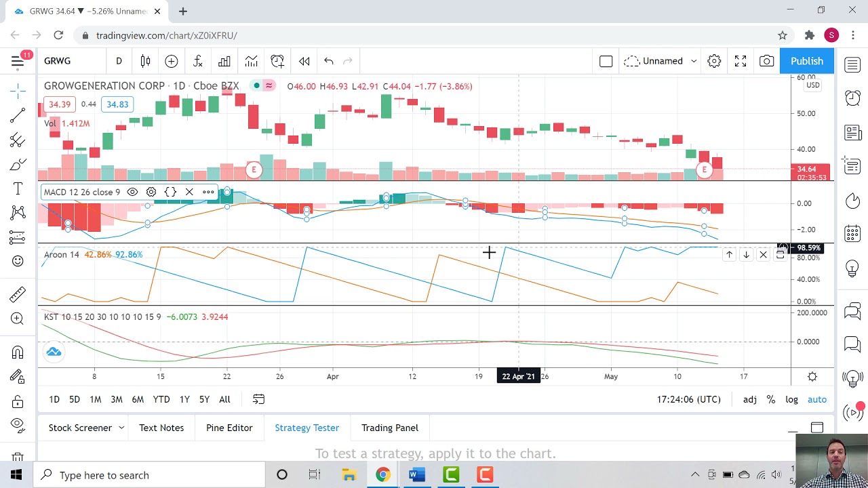Screen dimensions: 868x488
Task: Select the 6M time range
Action: coord(138,399)
